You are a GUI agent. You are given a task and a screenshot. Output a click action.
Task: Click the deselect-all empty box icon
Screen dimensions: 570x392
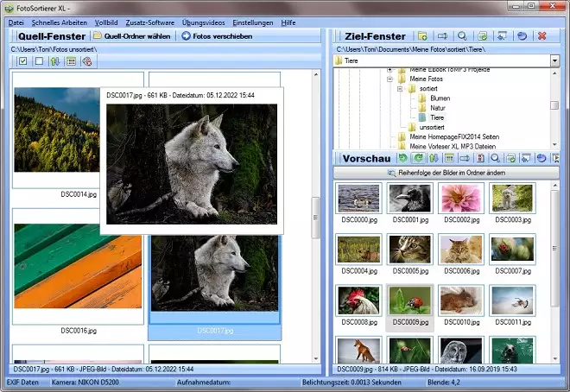(39, 61)
